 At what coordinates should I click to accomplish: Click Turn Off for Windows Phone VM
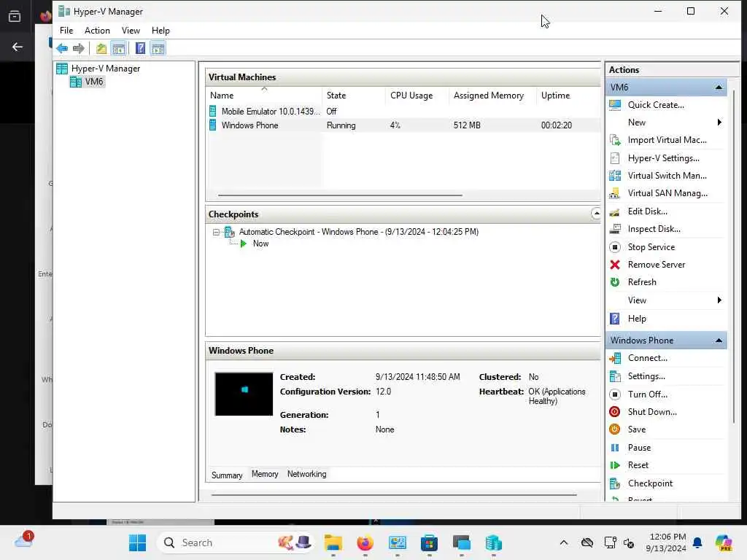click(x=648, y=394)
